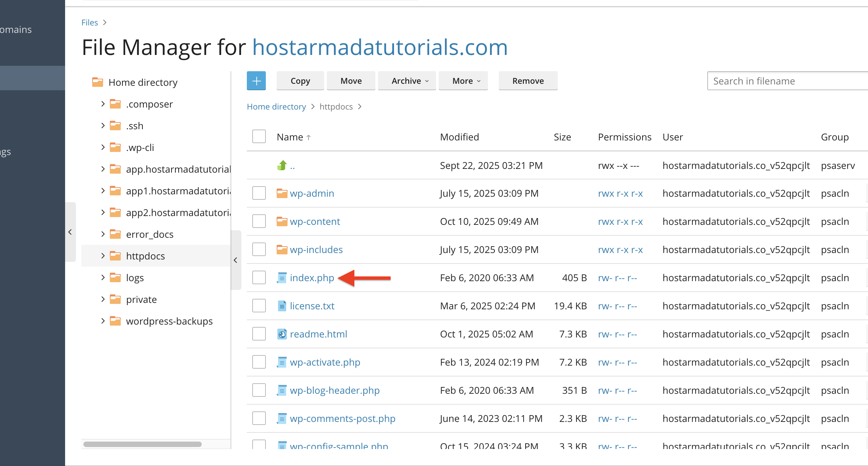Check the wp-admin row checkbox
The width and height of the screenshot is (868, 466).
coord(259,193)
